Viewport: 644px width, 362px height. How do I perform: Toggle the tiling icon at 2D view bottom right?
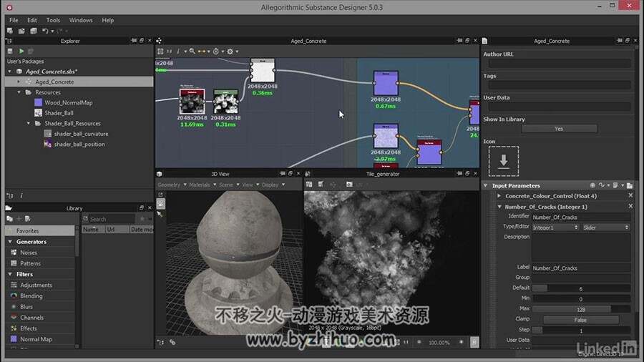[474, 342]
